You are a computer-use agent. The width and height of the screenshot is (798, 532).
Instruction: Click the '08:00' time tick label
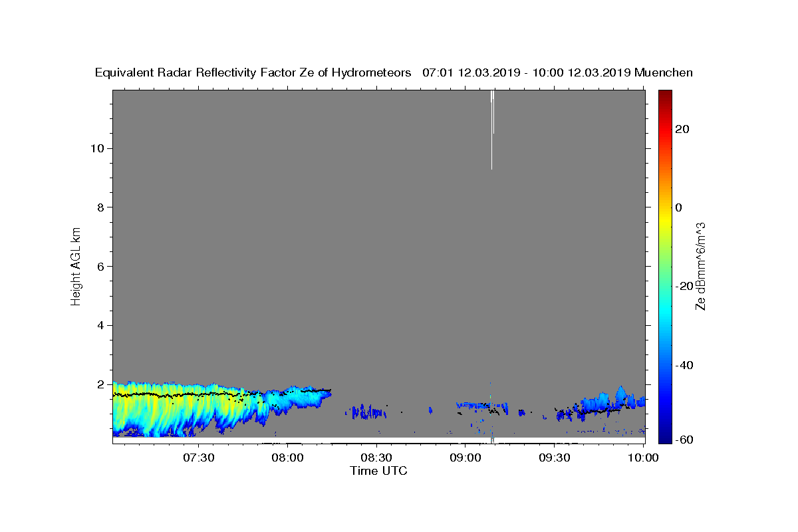[288, 458]
